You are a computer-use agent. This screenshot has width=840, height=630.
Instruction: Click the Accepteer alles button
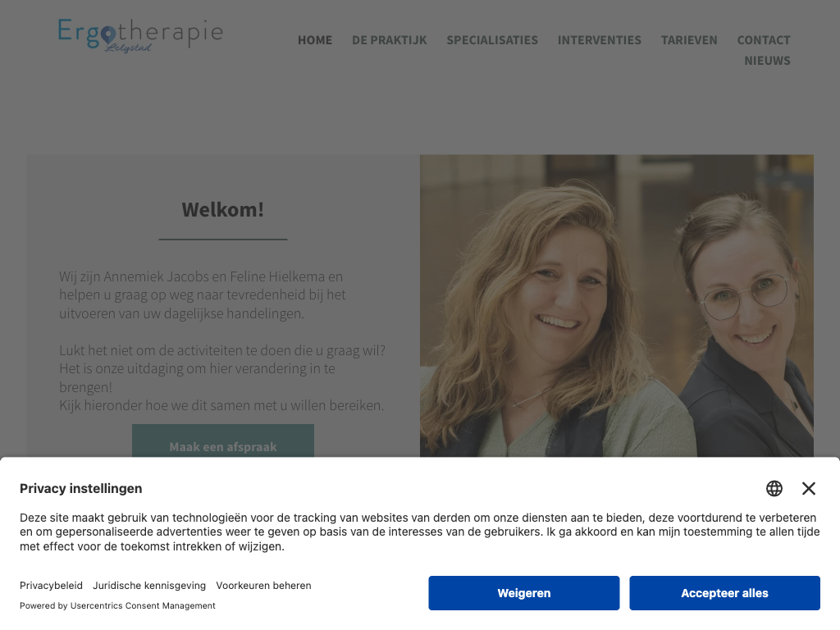point(724,593)
